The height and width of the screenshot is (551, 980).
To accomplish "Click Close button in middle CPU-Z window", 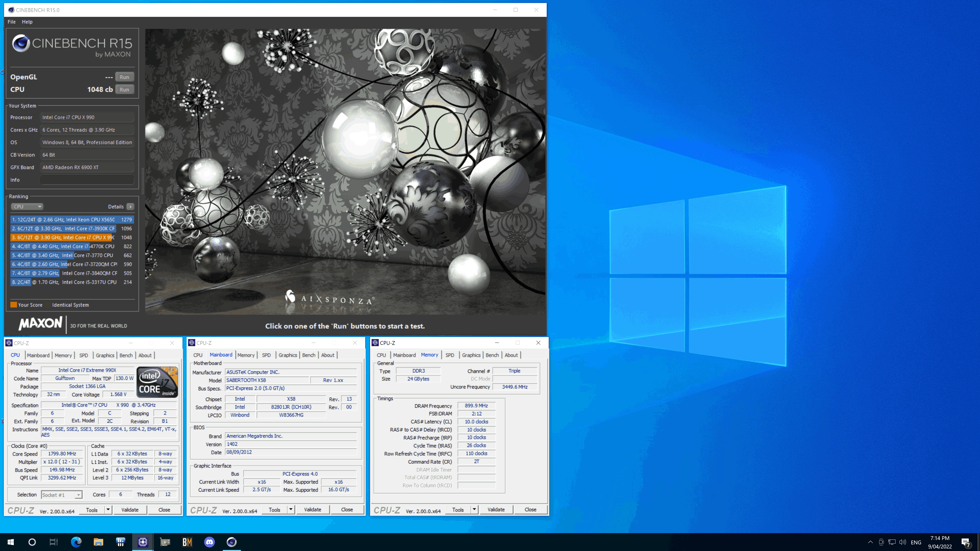I will 347,510.
